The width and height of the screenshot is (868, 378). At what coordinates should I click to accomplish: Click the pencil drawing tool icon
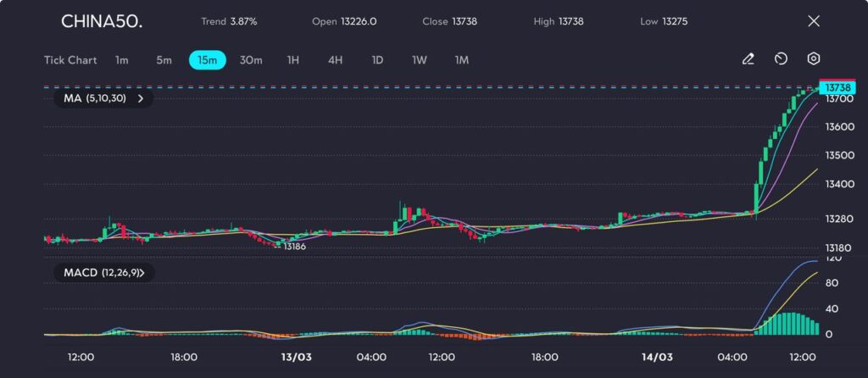click(748, 59)
